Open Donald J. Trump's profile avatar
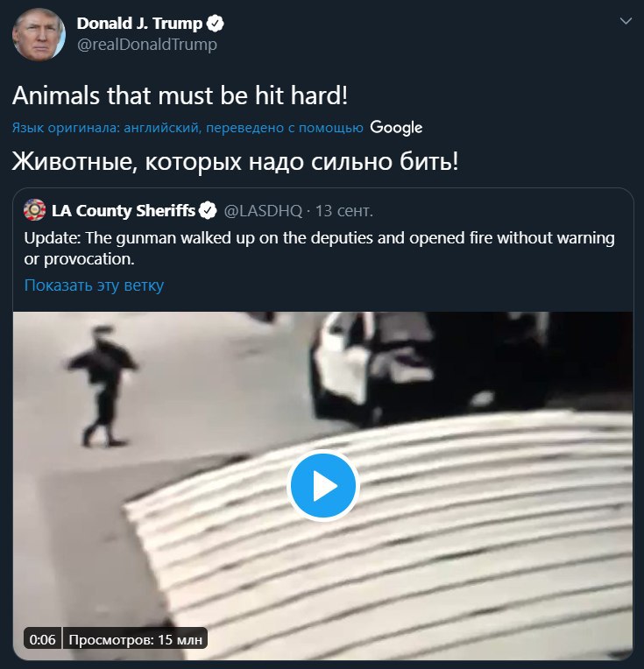The image size is (644, 669). 39,35
